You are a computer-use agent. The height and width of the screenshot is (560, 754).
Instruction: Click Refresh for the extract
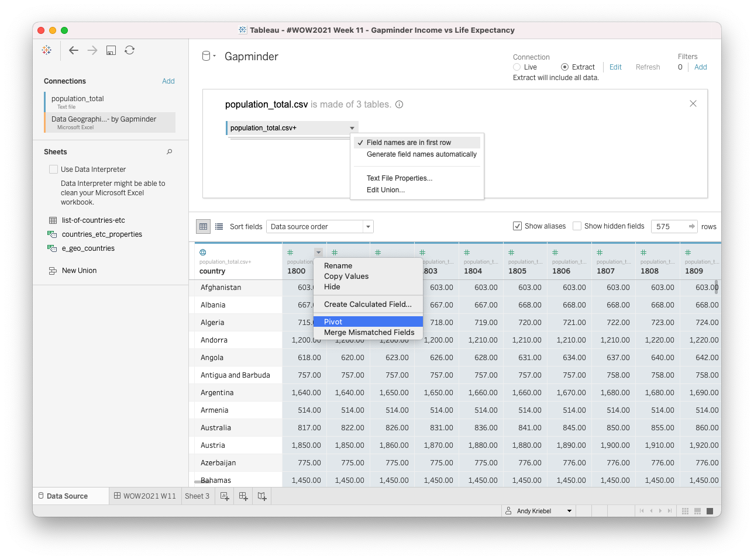pos(648,67)
